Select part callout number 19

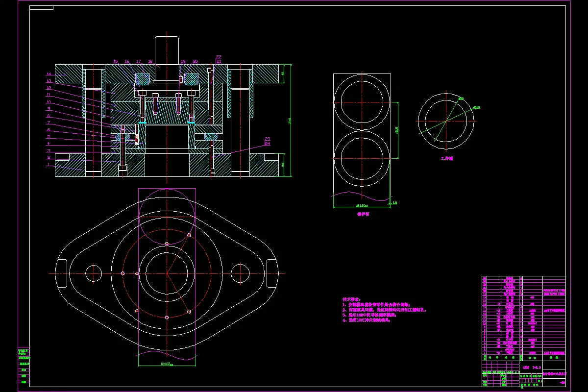pos(183,62)
